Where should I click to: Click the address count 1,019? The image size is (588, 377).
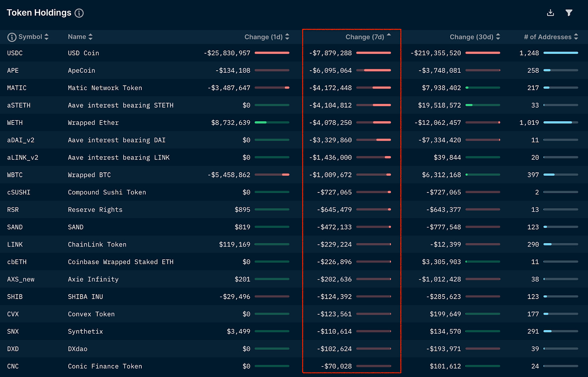point(529,122)
